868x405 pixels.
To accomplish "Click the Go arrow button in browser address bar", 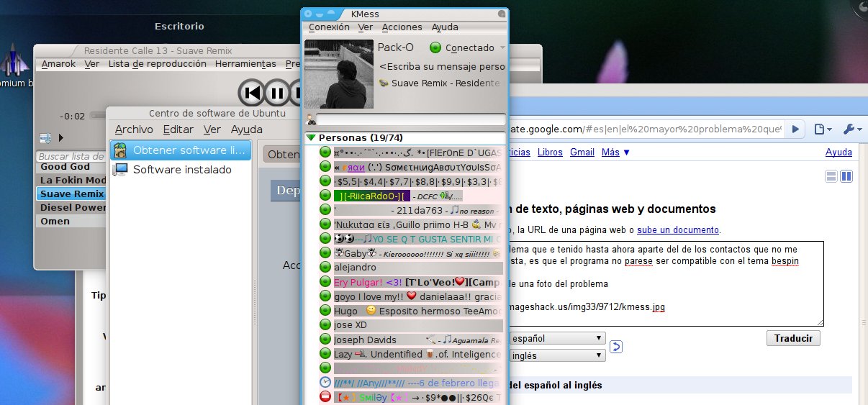I will coord(795,129).
